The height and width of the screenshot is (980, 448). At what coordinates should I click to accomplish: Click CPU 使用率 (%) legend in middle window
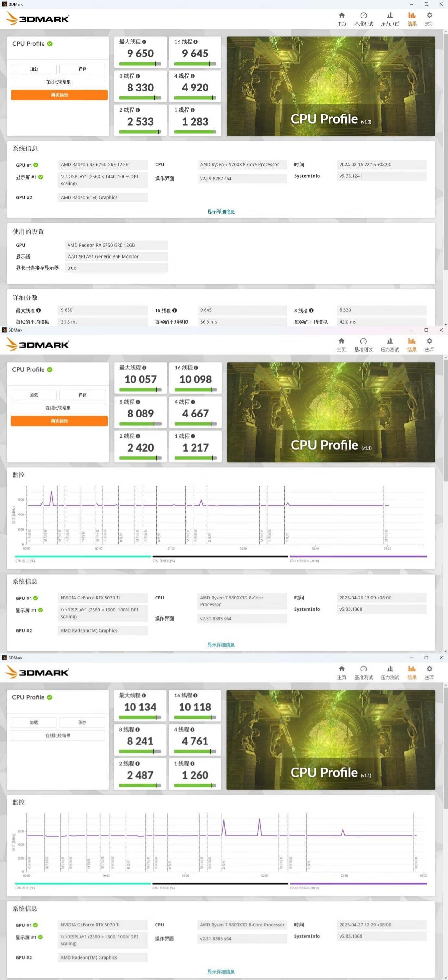point(164,561)
